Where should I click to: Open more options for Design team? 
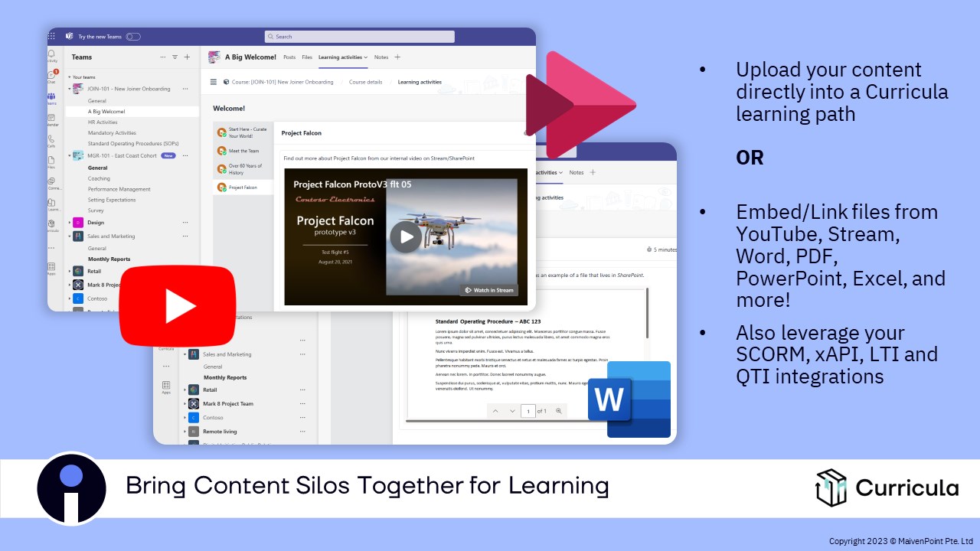click(185, 223)
